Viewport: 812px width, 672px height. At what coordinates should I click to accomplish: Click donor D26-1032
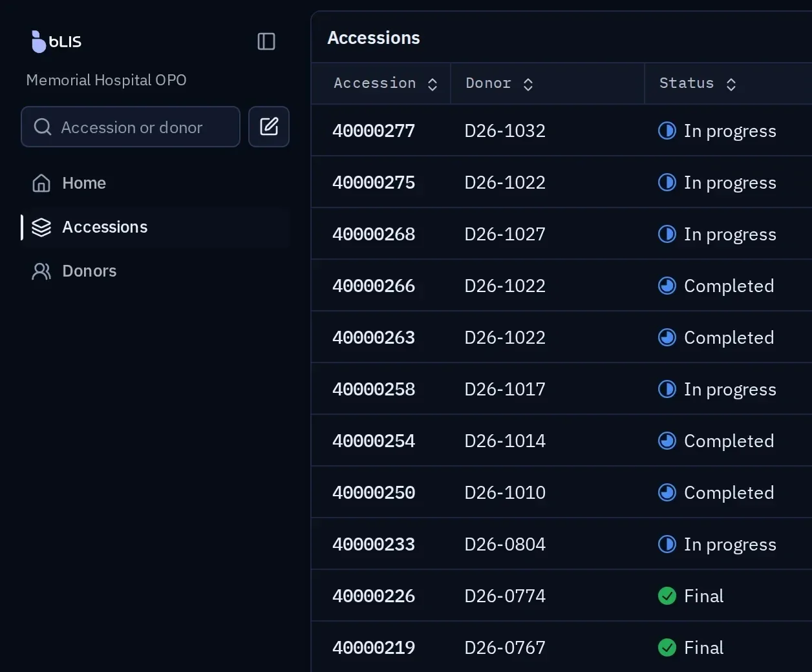[505, 131]
